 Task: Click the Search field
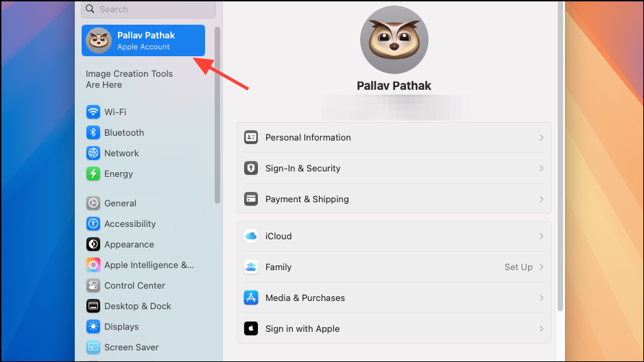click(x=148, y=9)
